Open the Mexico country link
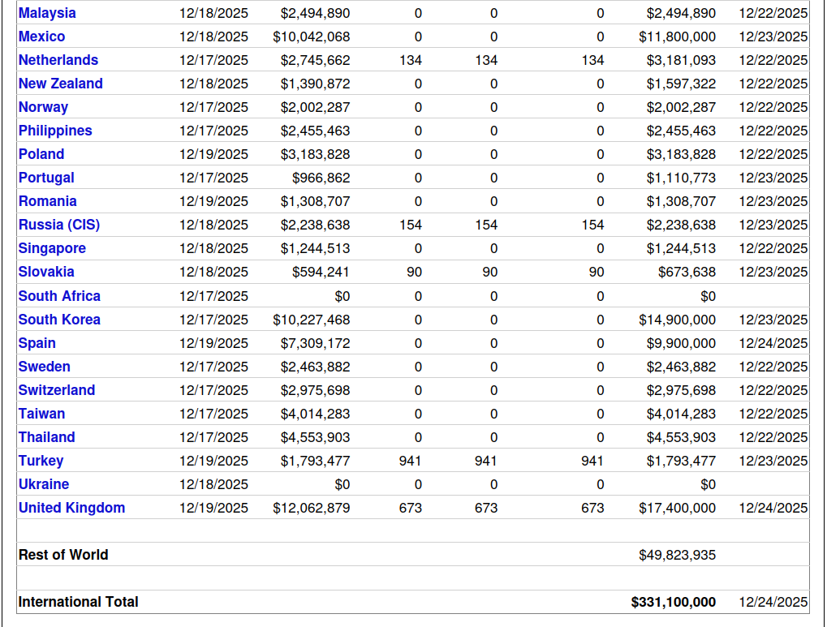840x627 pixels. click(x=41, y=37)
